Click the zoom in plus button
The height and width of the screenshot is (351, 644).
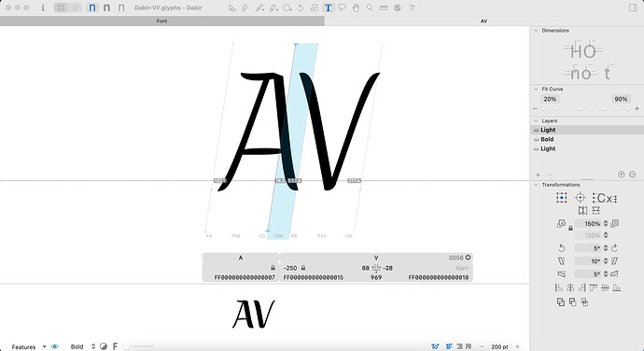(x=517, y=346)
